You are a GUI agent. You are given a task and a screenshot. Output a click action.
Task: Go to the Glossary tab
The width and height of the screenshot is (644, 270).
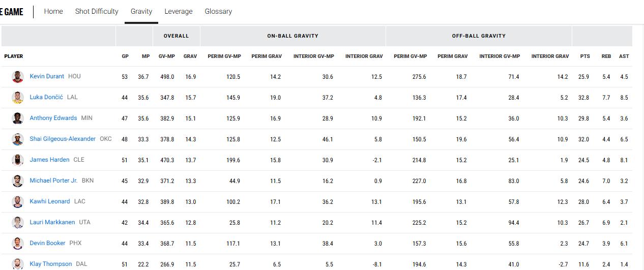[x=218, y=11]
